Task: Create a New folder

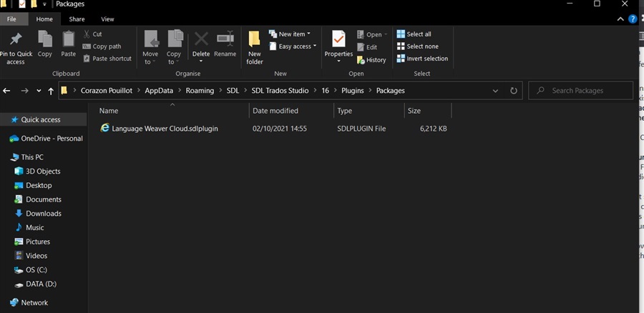Action: pyautogui.click(x=255, y=48)
